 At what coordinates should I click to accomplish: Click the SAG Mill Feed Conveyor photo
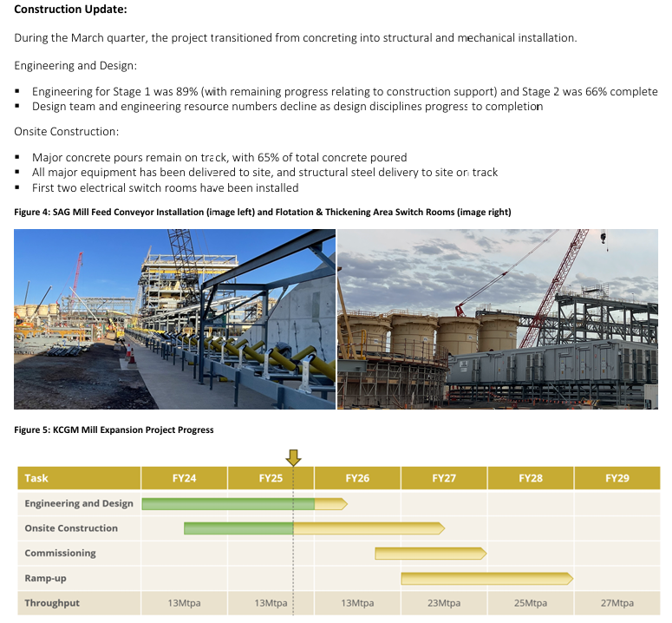tap(174, 318)
